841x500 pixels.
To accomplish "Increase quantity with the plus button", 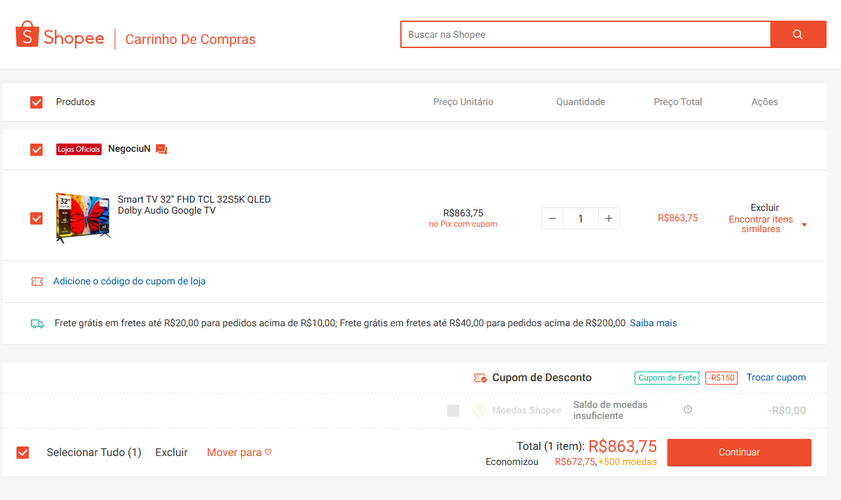I will (609, 218).
